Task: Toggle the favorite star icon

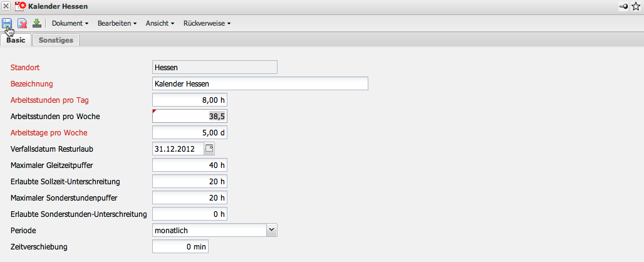Action: [x=636, y=6]
